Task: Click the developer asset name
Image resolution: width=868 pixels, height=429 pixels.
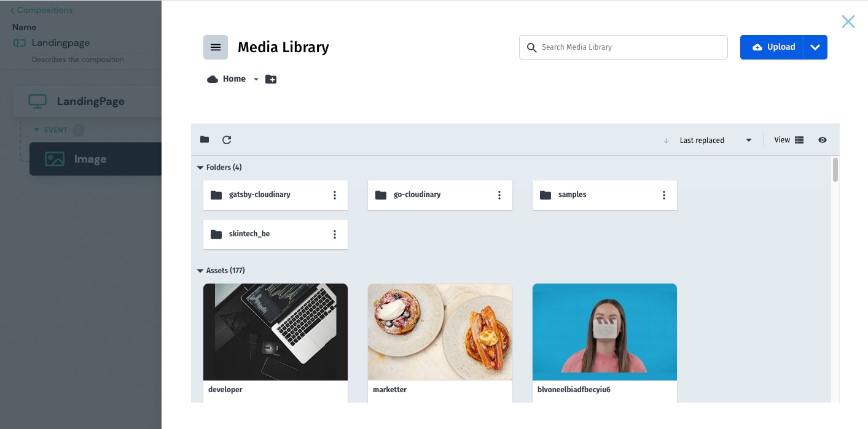Action: point(225,390)
